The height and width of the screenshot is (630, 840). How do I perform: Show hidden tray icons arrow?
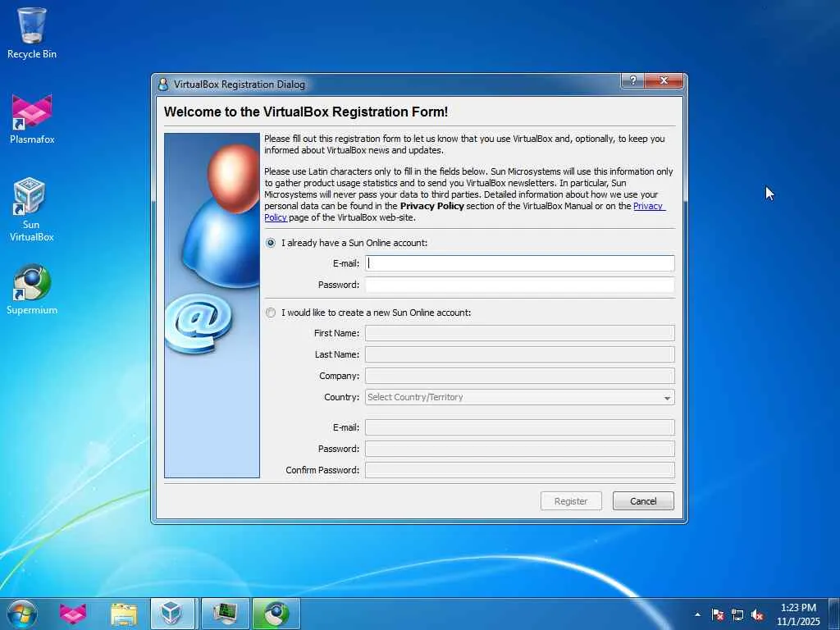coord(697,614)
